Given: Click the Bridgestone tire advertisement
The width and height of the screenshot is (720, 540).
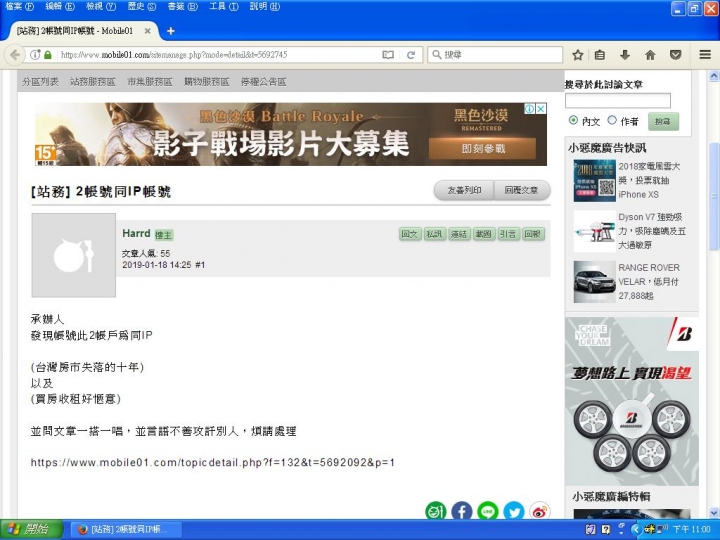Looking at the screenshot, I should point(632,401).
